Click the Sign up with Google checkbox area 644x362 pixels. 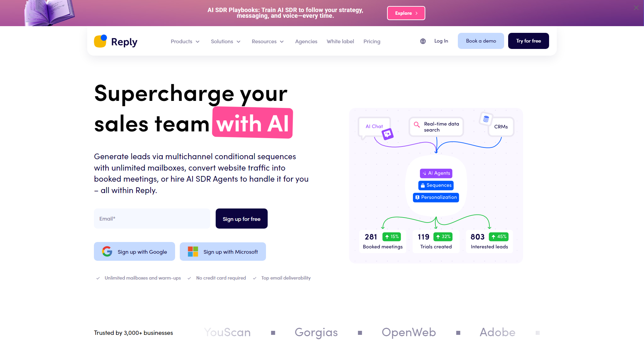click(134, 251)
